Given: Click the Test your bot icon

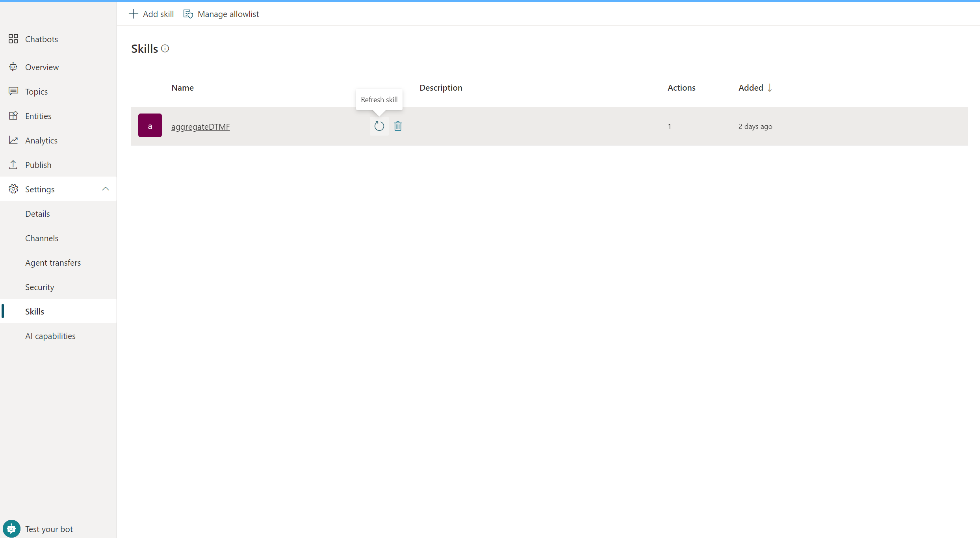Looking at the screenshot, I should pos(11,529).
